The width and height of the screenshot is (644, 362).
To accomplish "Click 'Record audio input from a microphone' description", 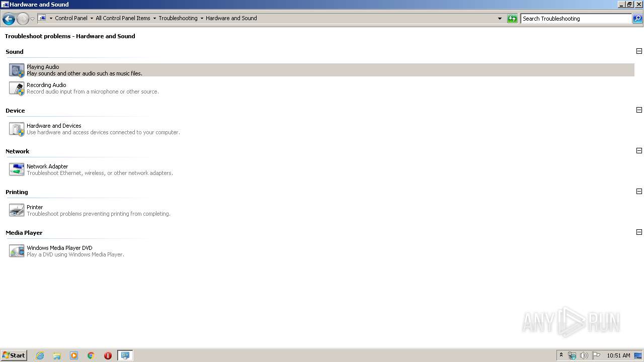I will [x=93, y=92].
